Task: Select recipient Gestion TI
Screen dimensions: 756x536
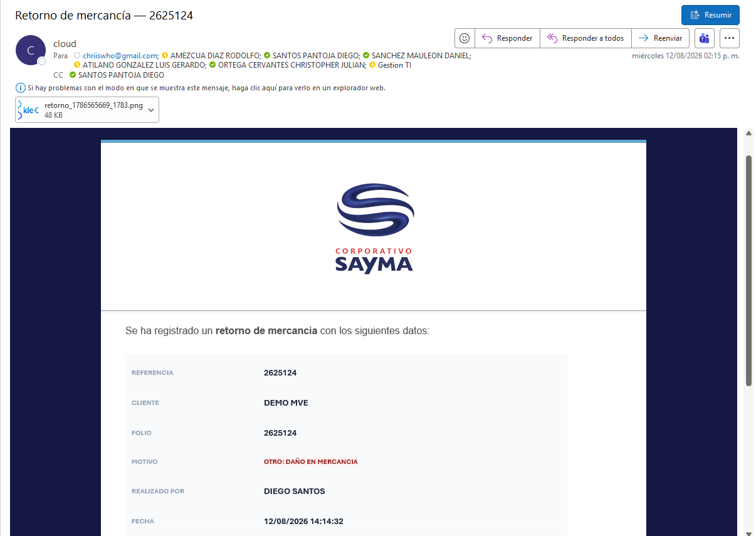Action: 394,65
